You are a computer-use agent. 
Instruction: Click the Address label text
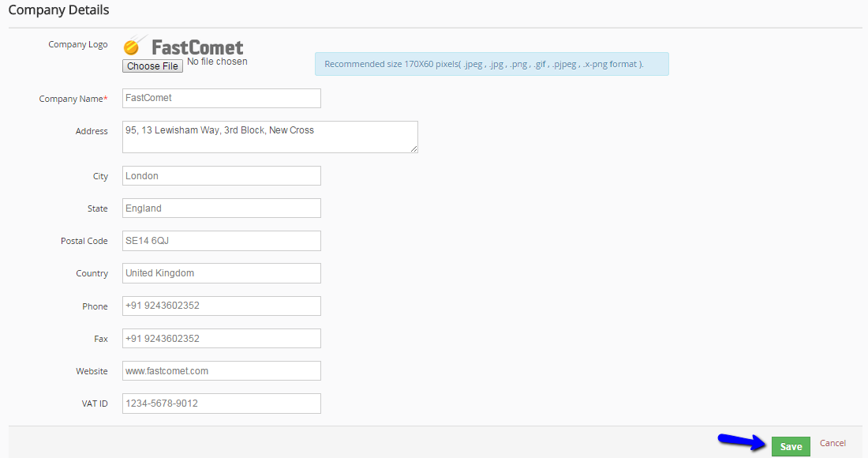92,131
